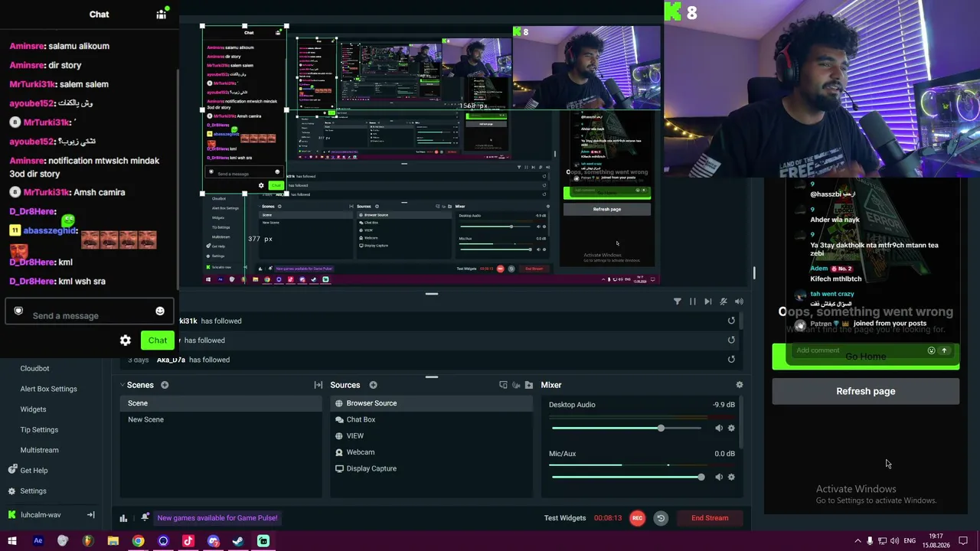Open the scene transitions icon
The height and width of the screenshot is (551, 980).
pyautogui.click(x=318, y=385)
